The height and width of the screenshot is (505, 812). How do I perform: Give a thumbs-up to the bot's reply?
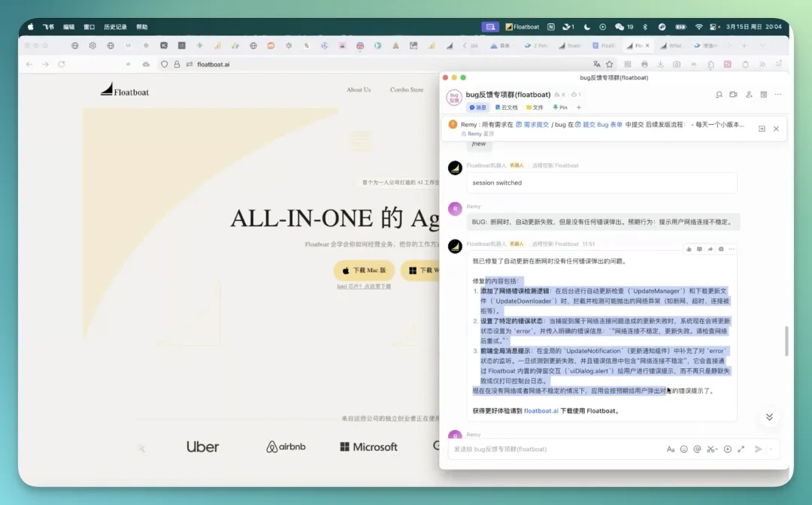click(x=689, y=249)
